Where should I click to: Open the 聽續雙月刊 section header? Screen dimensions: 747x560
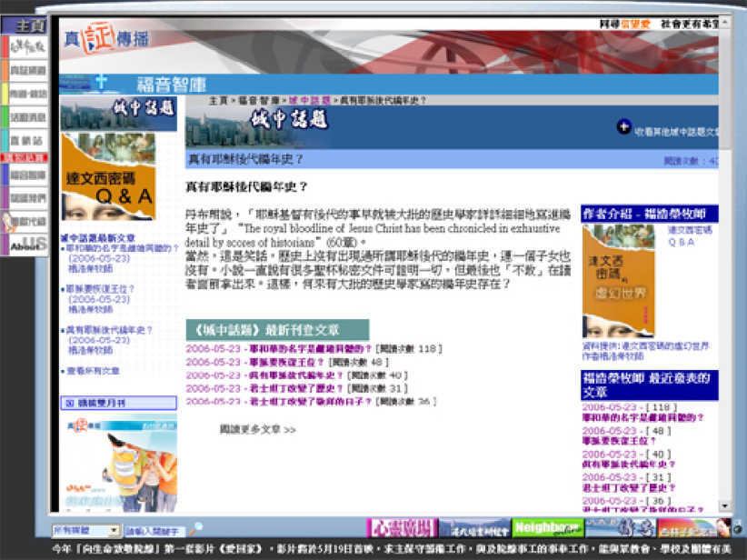[x=118, y=403]
